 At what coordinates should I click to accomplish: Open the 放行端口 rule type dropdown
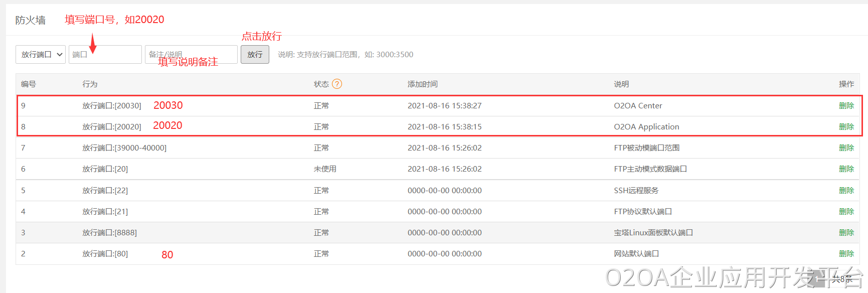pyautogui.click(x=41, y=54)
